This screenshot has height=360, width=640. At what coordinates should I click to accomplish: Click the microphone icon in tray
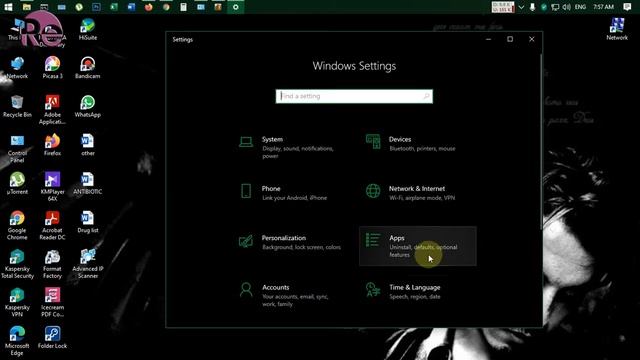[532, 7]
